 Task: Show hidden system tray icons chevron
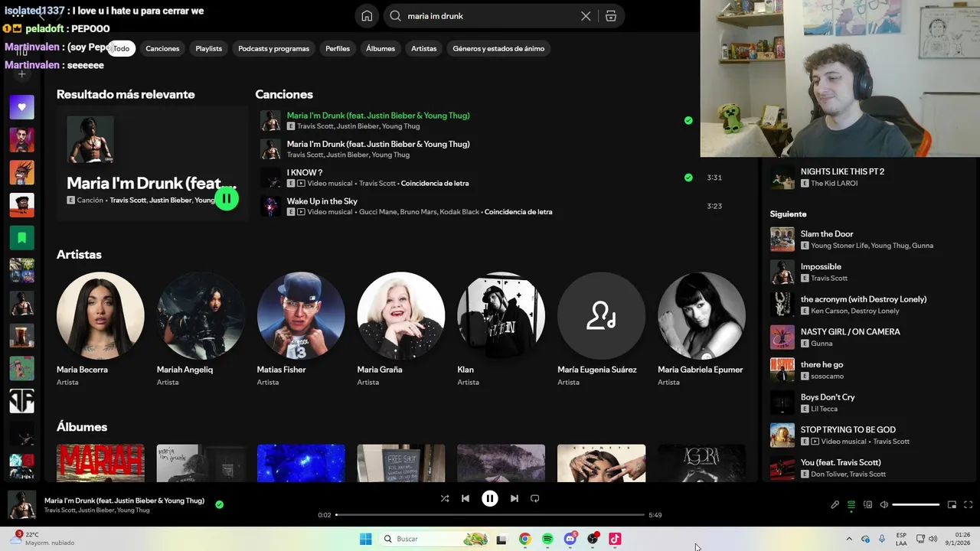848,539
